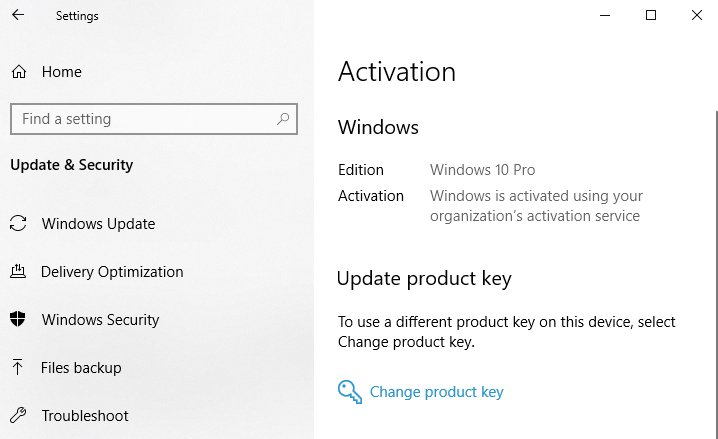Click the vertical scrollbar on the right
Viewport: 718px width, 439px height.
714,250
